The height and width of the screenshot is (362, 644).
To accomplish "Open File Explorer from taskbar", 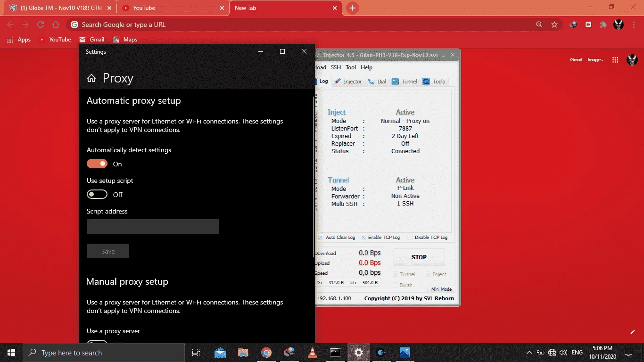I will point(243,353).
